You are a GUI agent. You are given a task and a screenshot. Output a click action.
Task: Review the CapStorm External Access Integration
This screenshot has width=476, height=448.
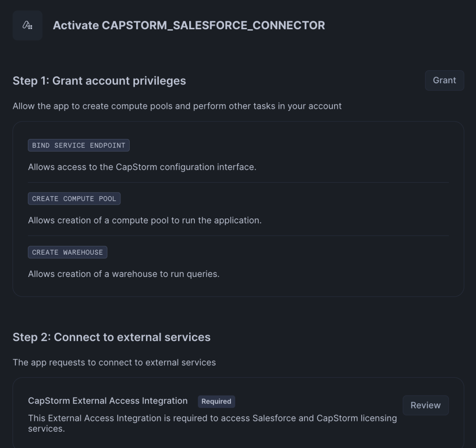point(426,405)
